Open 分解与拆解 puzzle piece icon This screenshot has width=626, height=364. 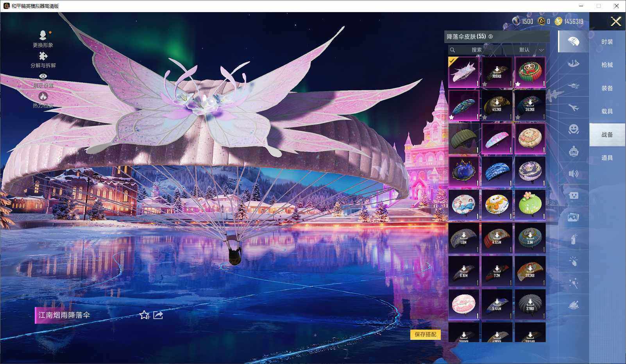point(43,56)
